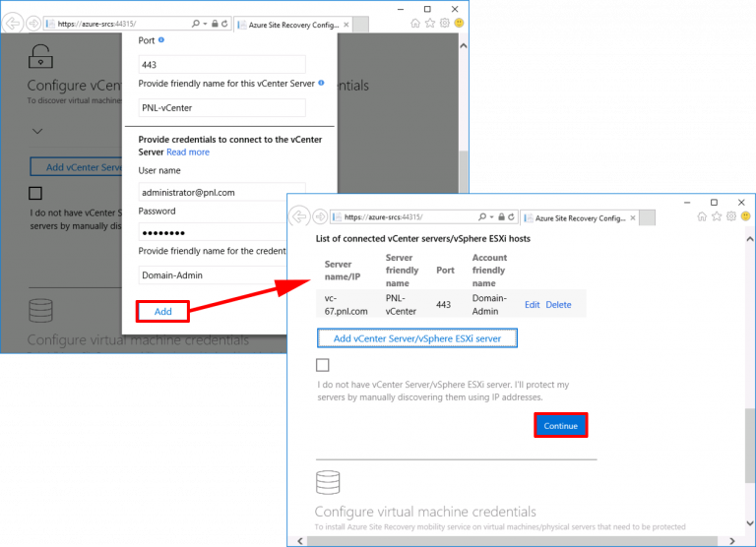Click Add vCenter Server button in rear window
Screen dimensions: 756x547
pyautogui.click(x=76, y=167)
